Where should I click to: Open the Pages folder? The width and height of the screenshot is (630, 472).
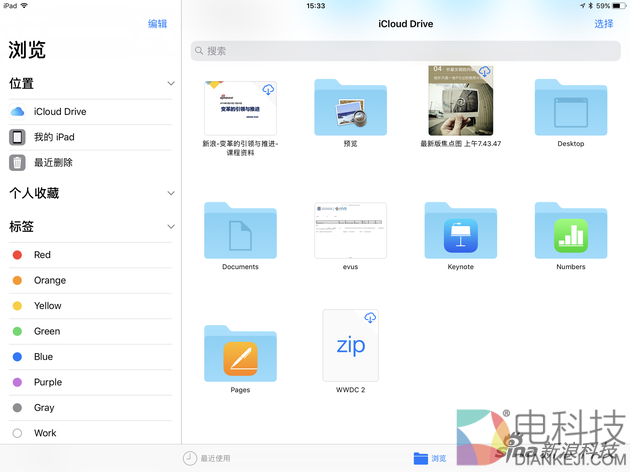240,353
